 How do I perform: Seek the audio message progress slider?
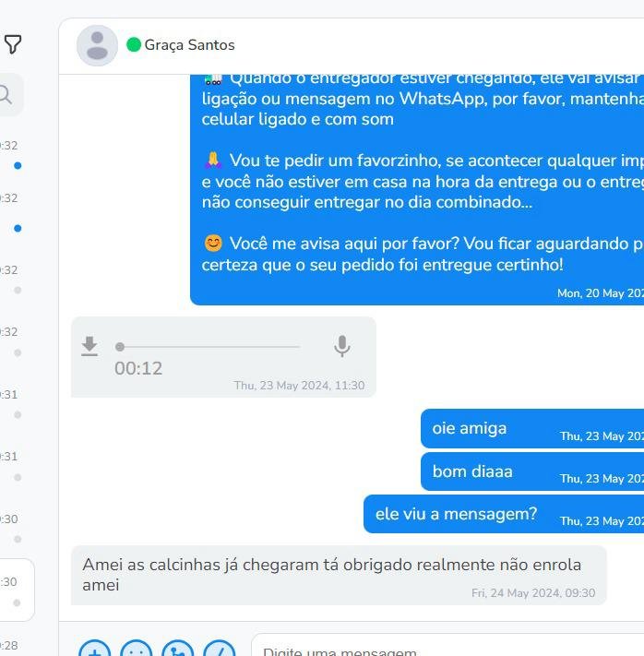click(x=208, y=347)
